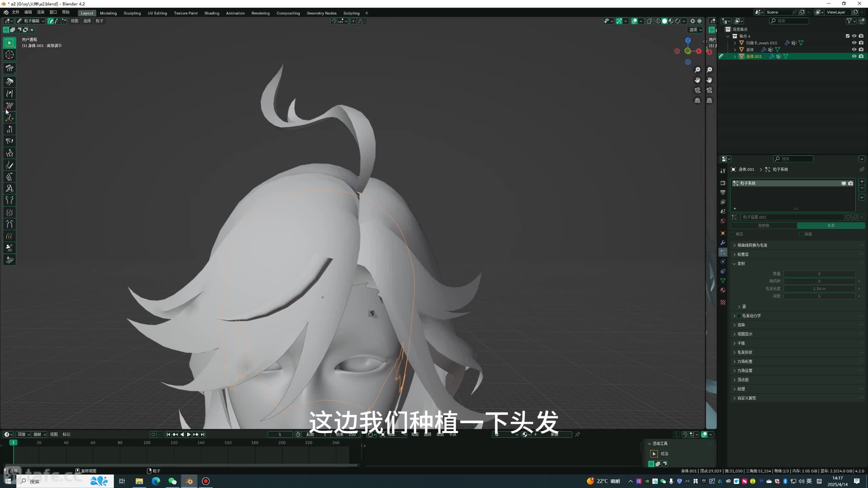Open the Object Data properties tab

pyautogui.click(x=723, y=281)
